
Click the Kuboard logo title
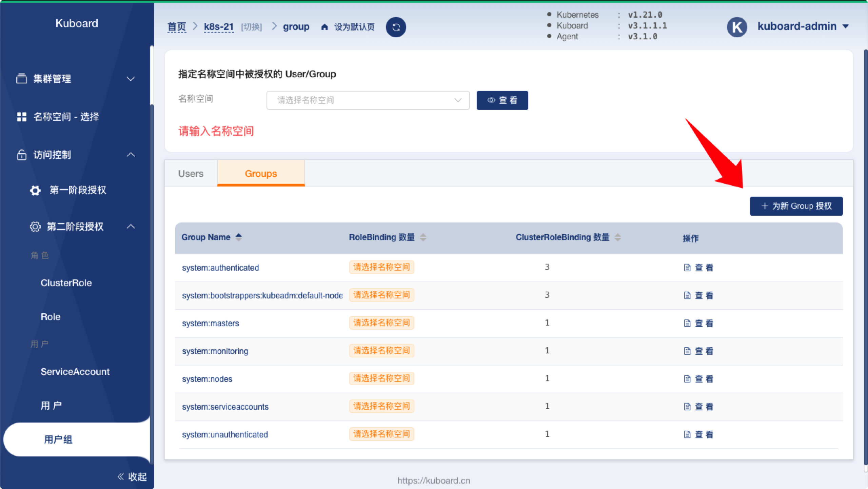click(77, 23)
